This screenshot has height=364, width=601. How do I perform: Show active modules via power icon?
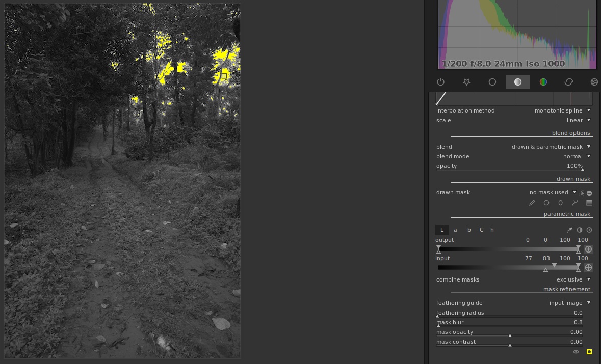tap(441, 82)
